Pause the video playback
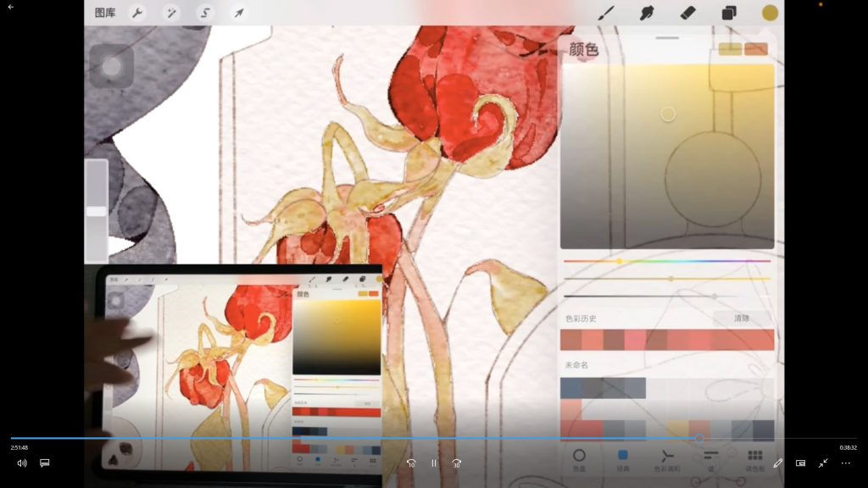Screen dimensions: 868x488 click(433, 463)
